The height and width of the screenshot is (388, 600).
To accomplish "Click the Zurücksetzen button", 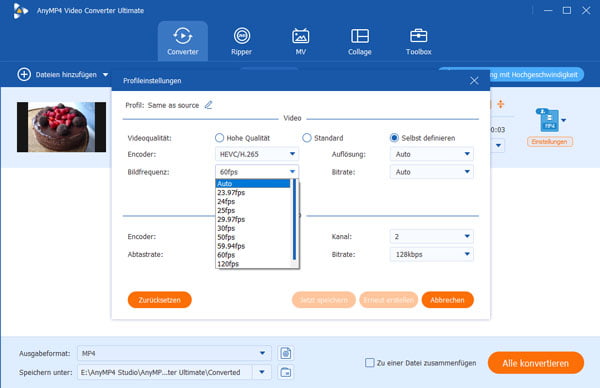I will pos(160,300).
